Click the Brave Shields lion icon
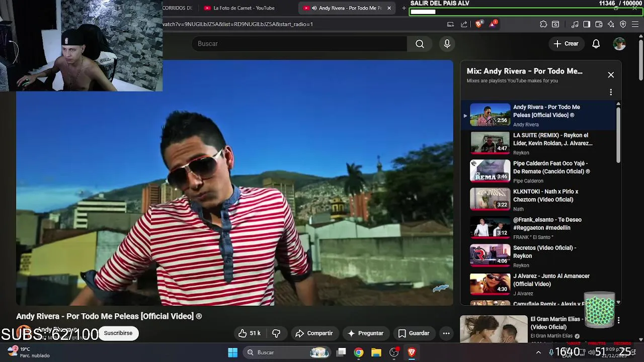The image size is (644, 362). pyautogui.click(x=478, y=24)
